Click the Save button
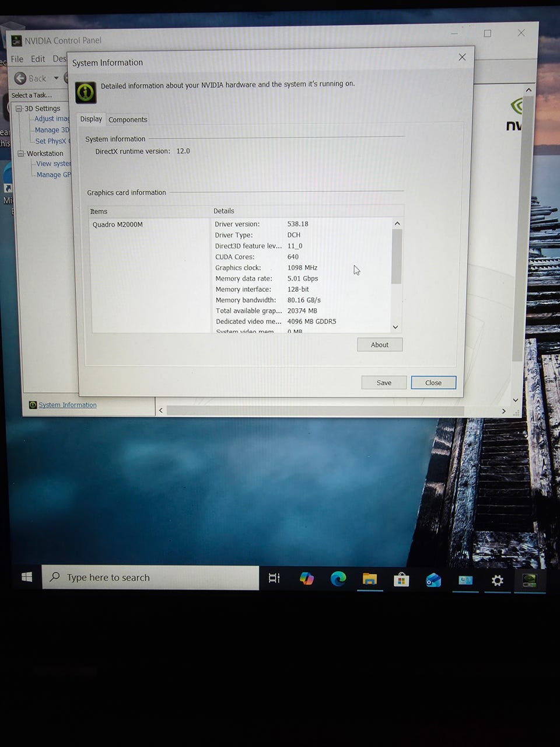560x747 pixels. tap(384, 383)
